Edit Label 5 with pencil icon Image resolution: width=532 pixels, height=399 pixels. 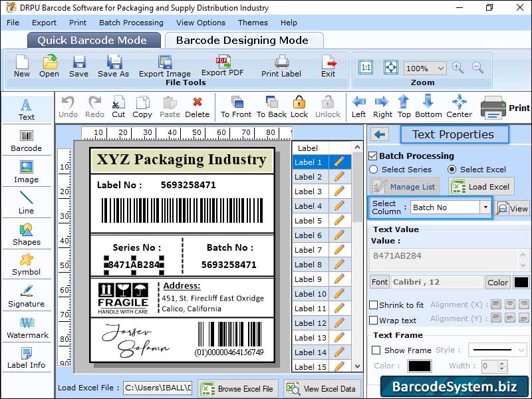point(339,221)
